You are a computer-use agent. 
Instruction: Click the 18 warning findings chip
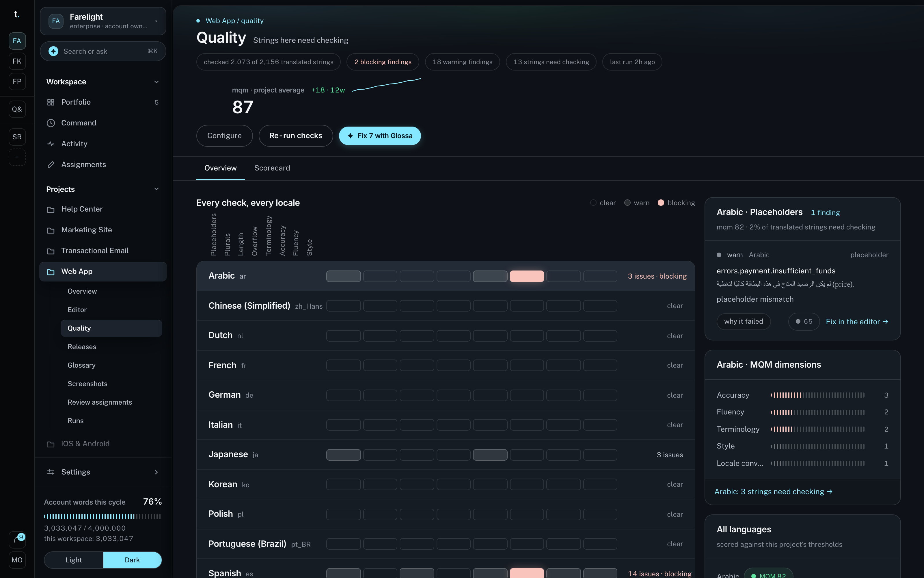point(462,62)
